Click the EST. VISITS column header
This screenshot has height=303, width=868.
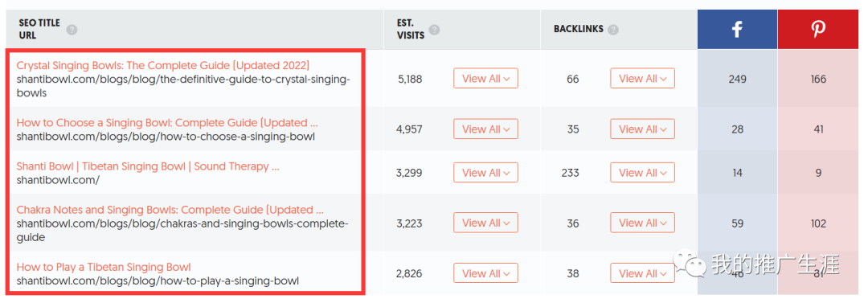pos(411,30)
